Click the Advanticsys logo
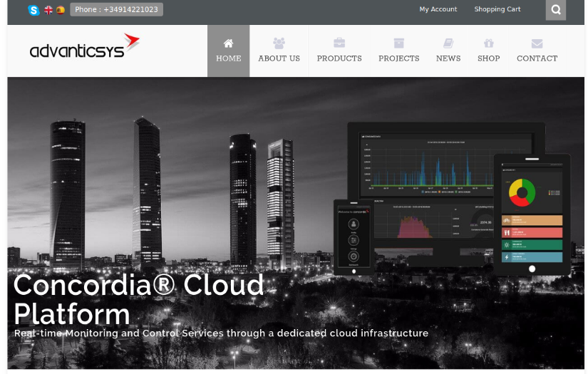Viewport: 588px width, 374px height. pyautogui.click(x=85, y=46)
